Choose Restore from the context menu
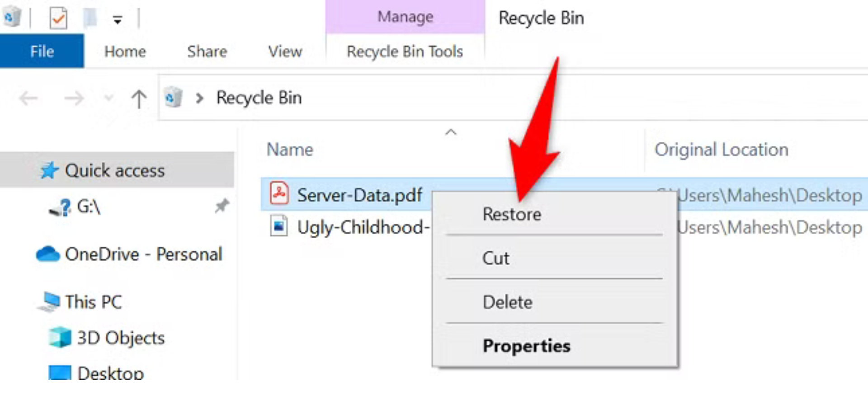Screen dimensions: 868x418 click(512, 214)
